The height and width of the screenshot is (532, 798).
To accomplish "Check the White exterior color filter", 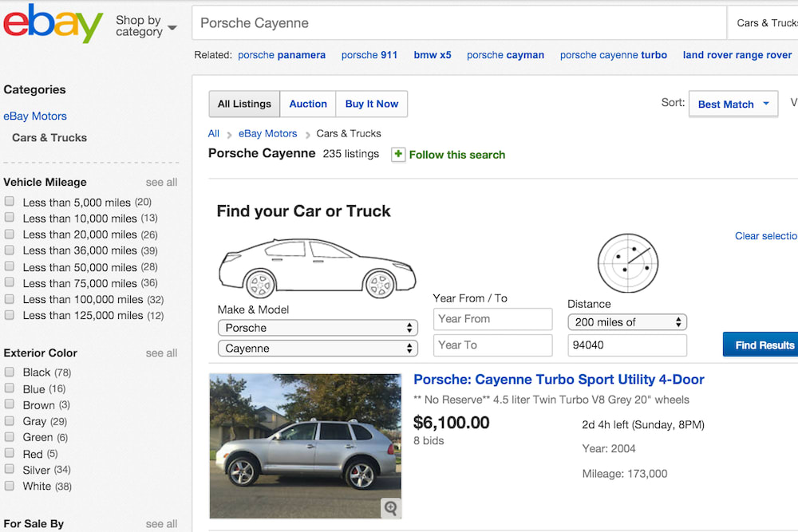I will [9, 486].
